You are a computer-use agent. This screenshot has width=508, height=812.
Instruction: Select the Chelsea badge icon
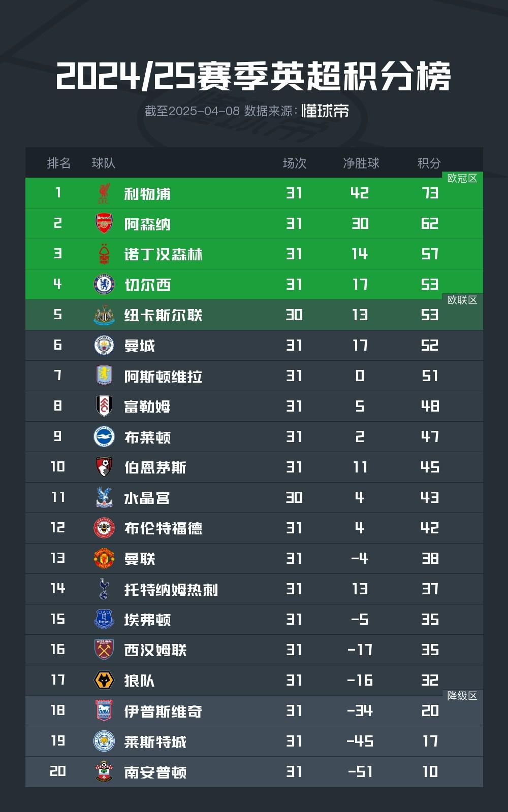click(x=104, y=285)
